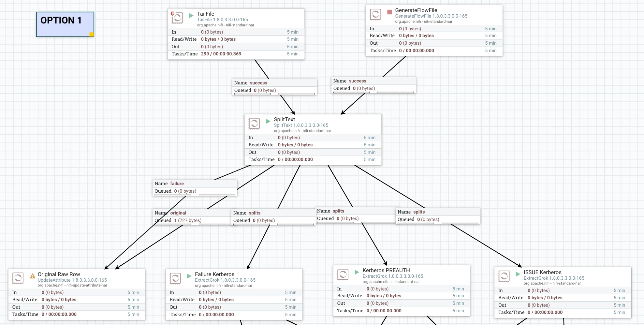
Task: Click the Original Raw Row title
Action: tap(59, 274)
